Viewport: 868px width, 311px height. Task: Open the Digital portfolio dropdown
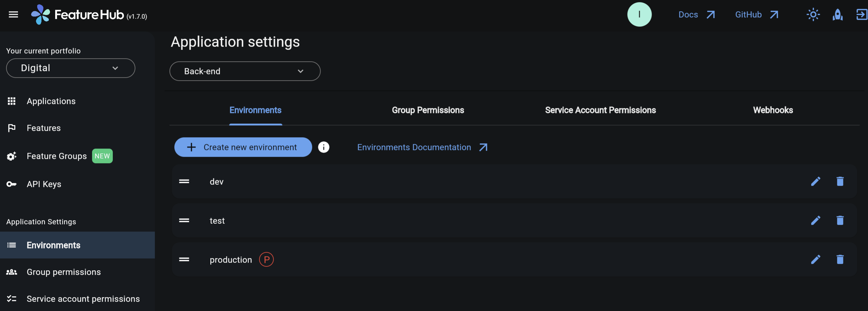70,68
